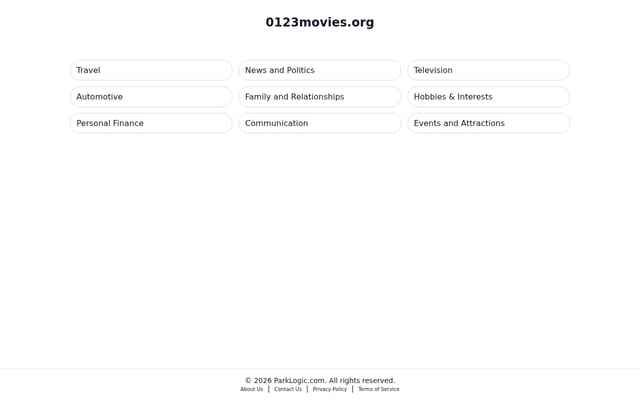Open the Contact Us footer link
This screenshot has height=400, width=640.
288,389
